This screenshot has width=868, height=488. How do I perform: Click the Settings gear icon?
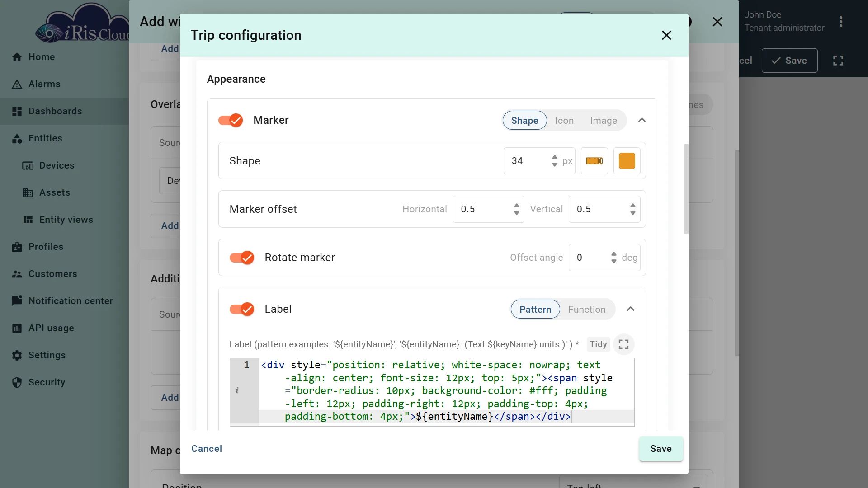click(17, 355)
